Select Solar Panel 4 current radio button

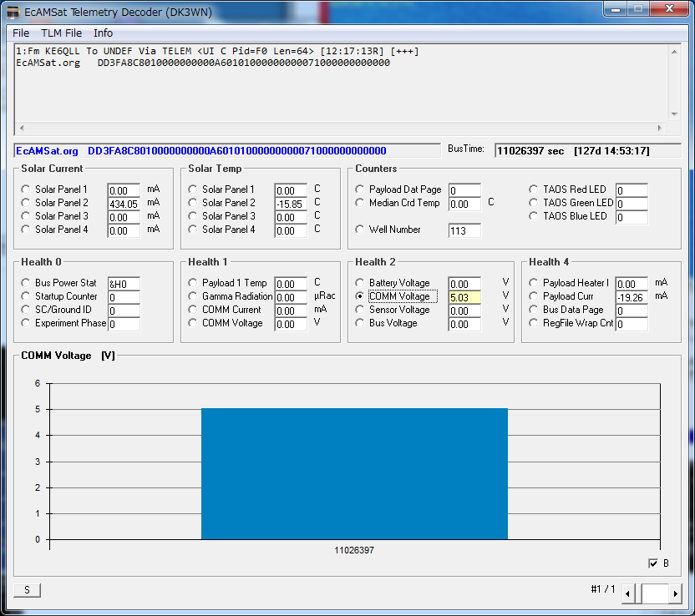tap(26, 230)
